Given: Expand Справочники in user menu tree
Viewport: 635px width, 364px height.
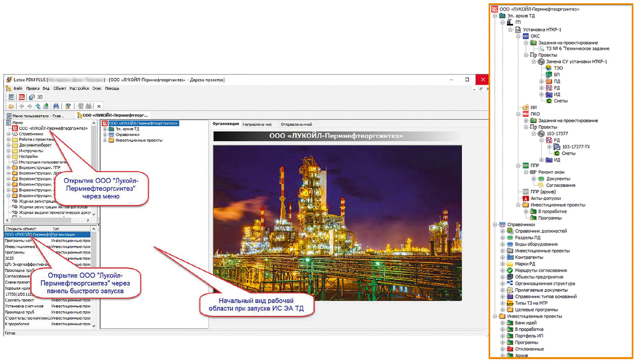Looking at the screenshot, I should point(8,134).
